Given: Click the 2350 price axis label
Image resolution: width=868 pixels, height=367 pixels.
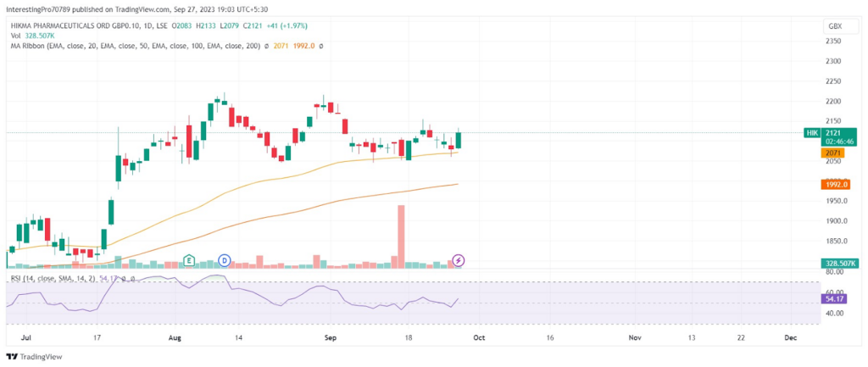Looking at the screenshot, I should pos(833,41).
